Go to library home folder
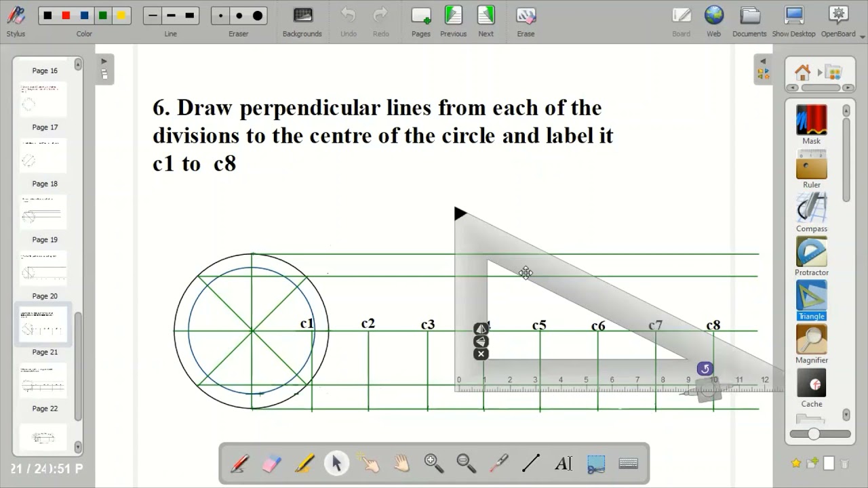The height and width of the screenshot is (488, 868). click(x=803, y=73)
